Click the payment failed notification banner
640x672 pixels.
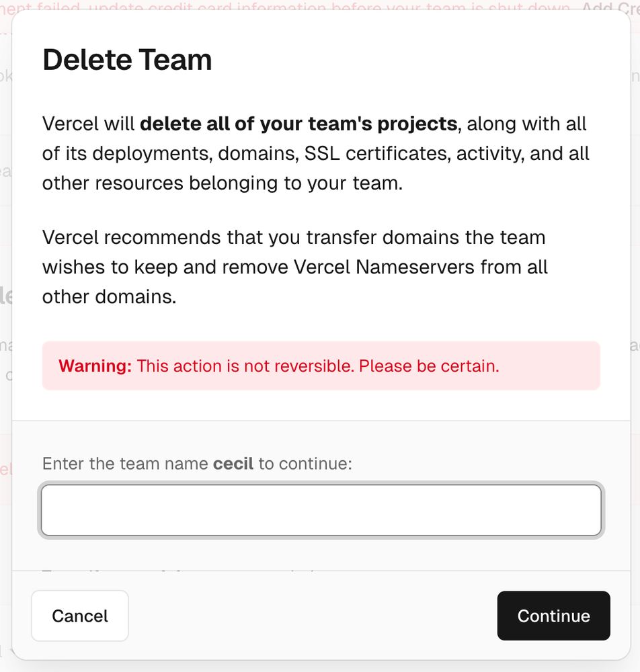pyautogui.click(x=269, y=5)
